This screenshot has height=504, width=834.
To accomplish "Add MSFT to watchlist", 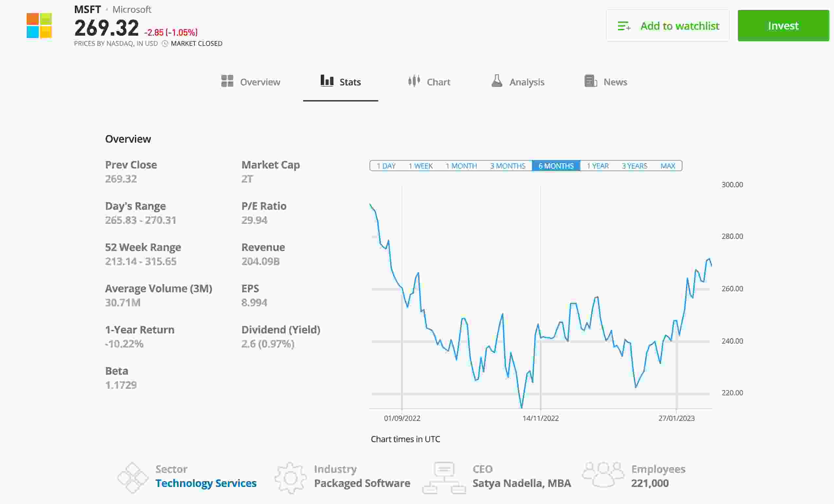I will (x=667, y=26).
